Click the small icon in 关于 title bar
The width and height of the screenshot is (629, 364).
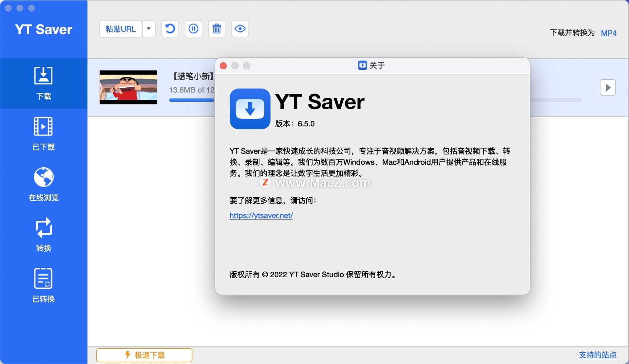click(362, 65)
